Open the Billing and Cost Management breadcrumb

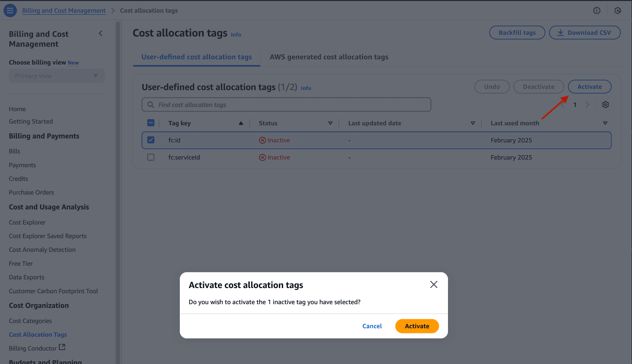[x=64, y=11]
